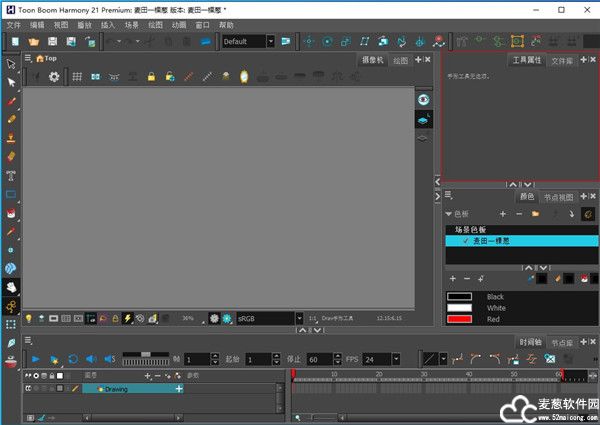Toggle the checkmark on the selected palette
Image resolution: width=600 pixels, height=425 pixels.
click(x=466, y=241)
